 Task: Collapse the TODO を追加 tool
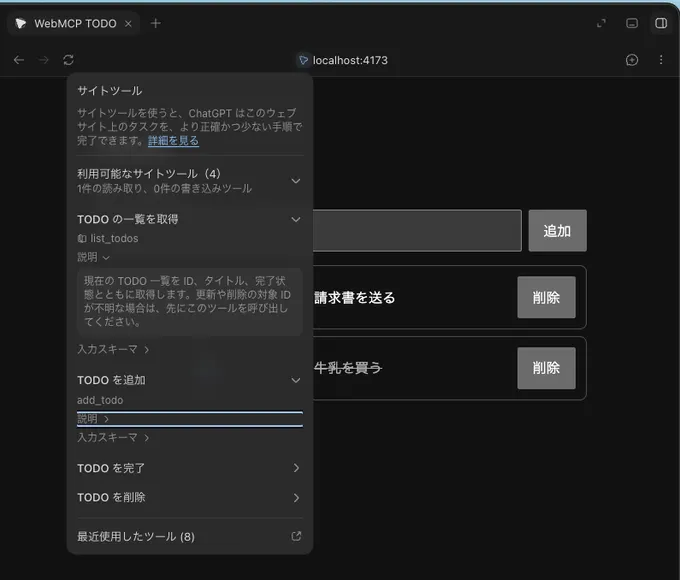[x=296, y=380]
